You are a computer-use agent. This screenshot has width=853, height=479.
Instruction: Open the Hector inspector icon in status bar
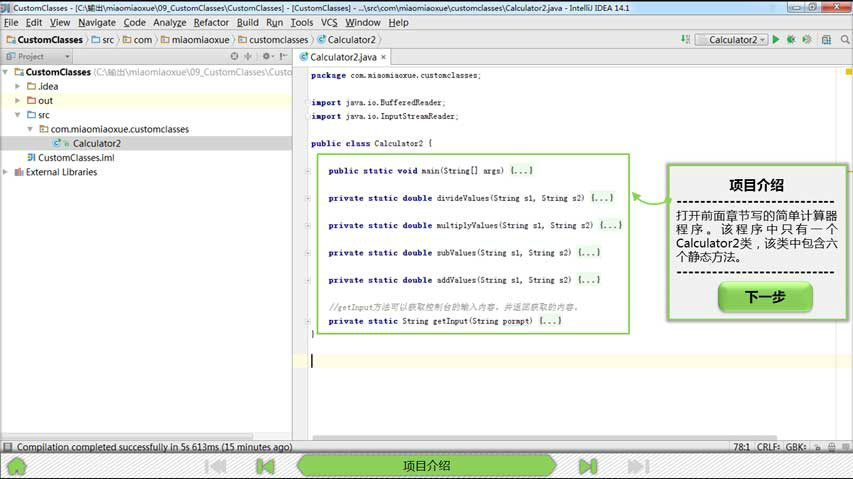tap(832, 447)
